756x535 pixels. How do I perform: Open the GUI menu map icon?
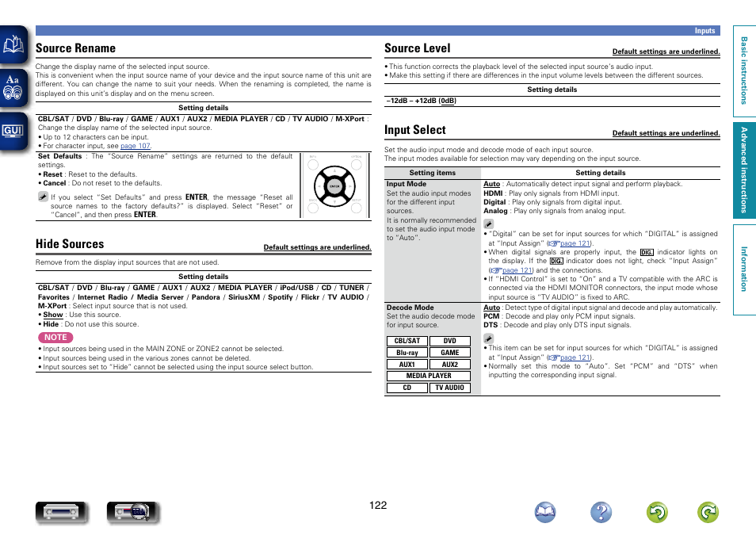13,131
